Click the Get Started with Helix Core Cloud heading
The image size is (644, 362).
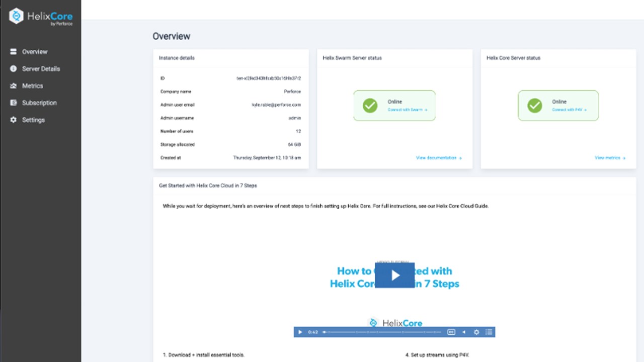[208, 186]
